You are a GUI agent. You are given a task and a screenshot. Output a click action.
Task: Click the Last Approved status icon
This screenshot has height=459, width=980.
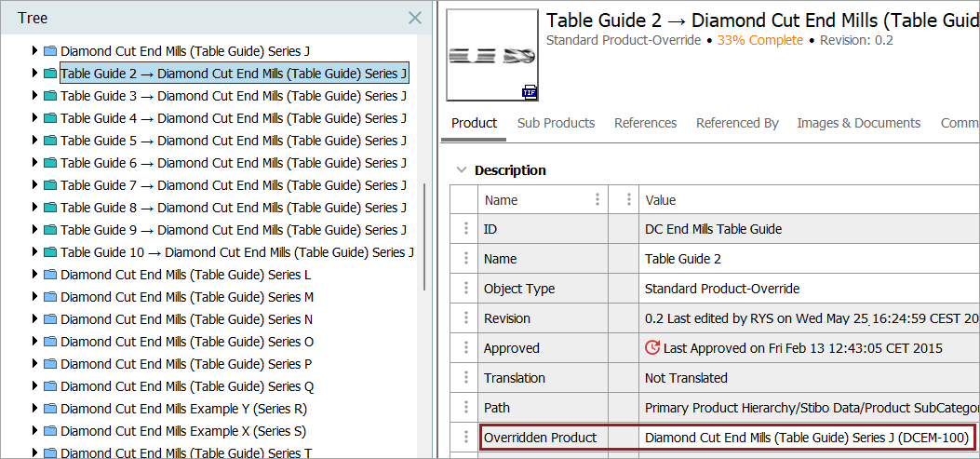(652, 348)
